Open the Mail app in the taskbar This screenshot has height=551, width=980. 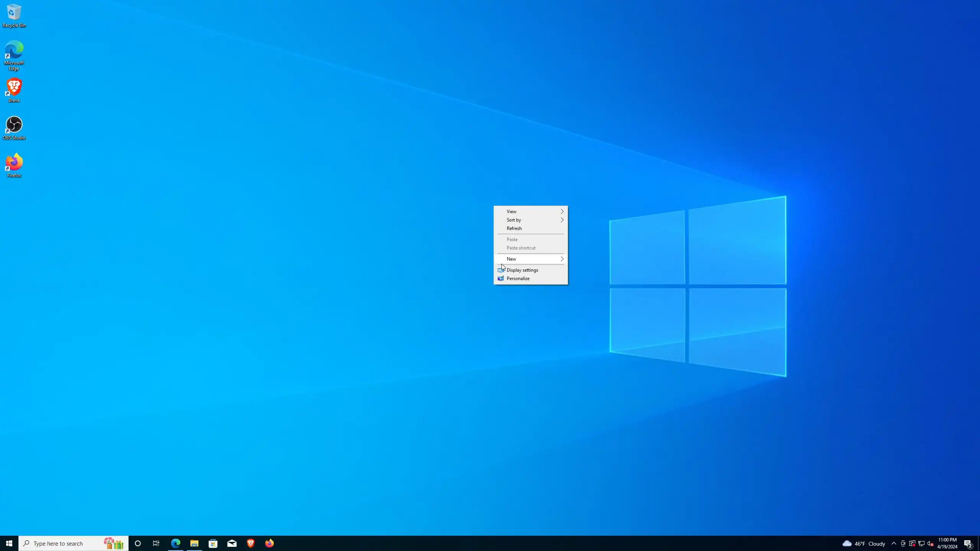click(x=232, y=543)
